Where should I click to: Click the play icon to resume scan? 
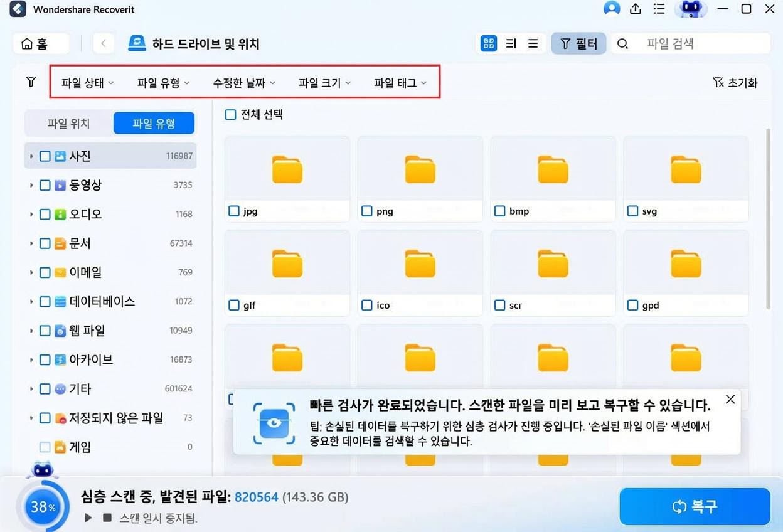tap(88, 518)
